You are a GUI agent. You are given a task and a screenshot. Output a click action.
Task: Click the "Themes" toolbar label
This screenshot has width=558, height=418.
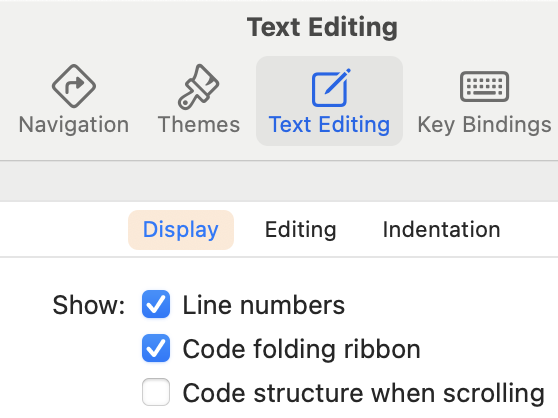199,125
